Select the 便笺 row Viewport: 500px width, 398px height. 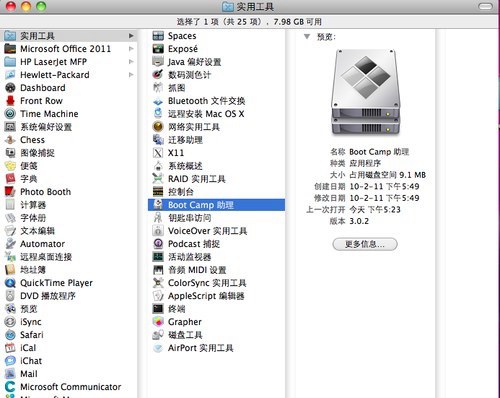[69, 166]
